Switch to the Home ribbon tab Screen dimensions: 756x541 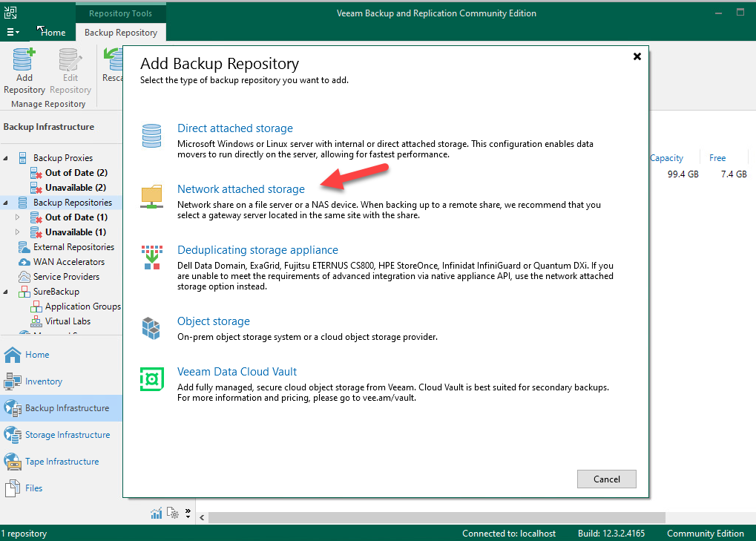click(x=53, y=32)
